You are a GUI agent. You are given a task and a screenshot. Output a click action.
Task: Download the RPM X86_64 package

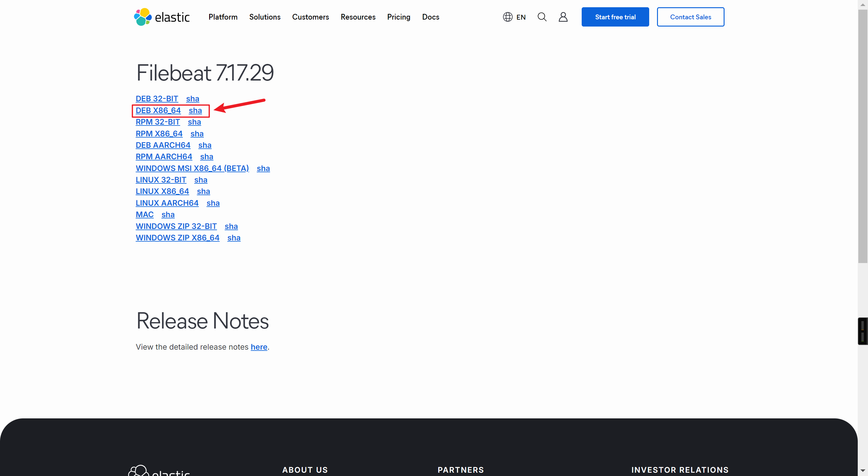pos(159,134)
